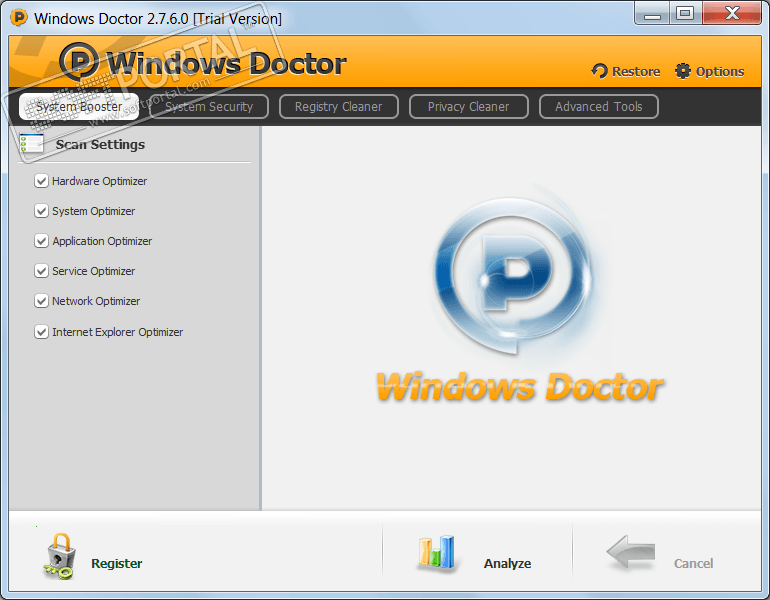Click the Application Optimizer label text
Screen dimensions: 770x600
coord(102,241)
